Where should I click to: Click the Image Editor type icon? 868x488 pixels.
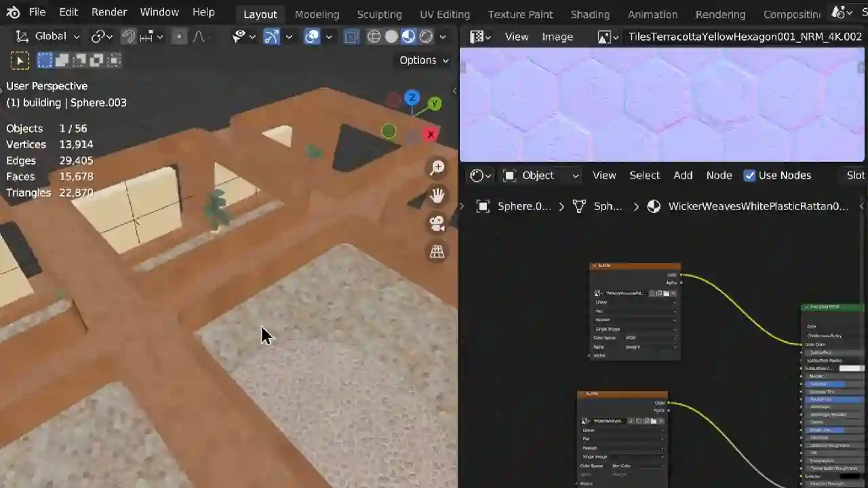[x=477, y=37]
